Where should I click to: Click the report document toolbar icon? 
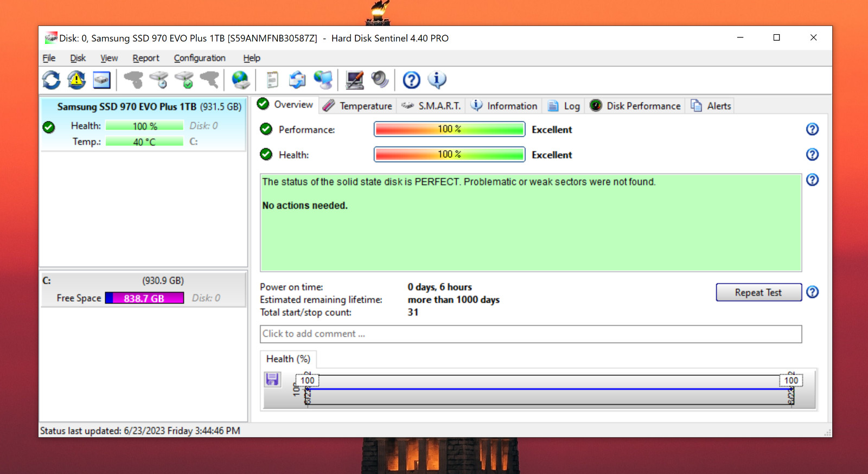pyautogui.click(x=272, y=80)
